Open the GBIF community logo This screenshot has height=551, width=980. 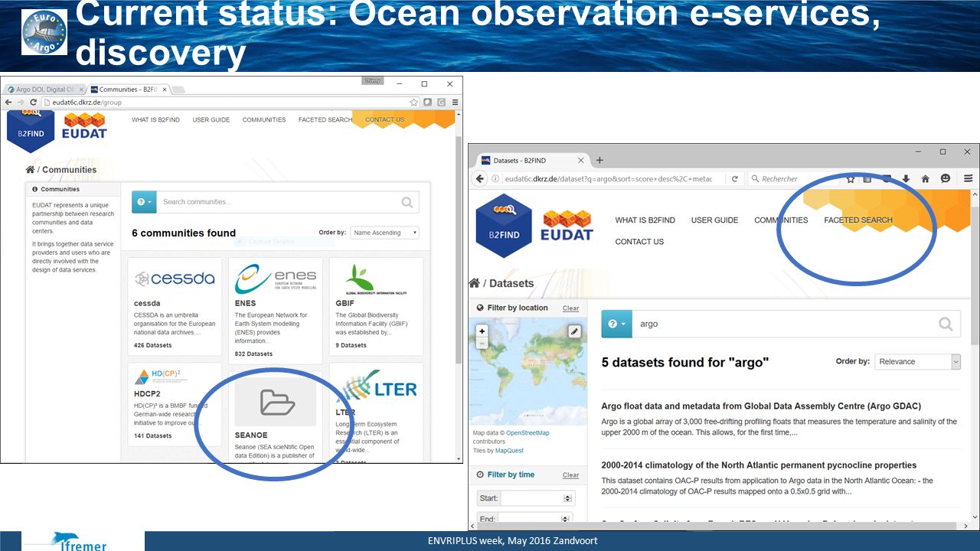tap(376, 279)
